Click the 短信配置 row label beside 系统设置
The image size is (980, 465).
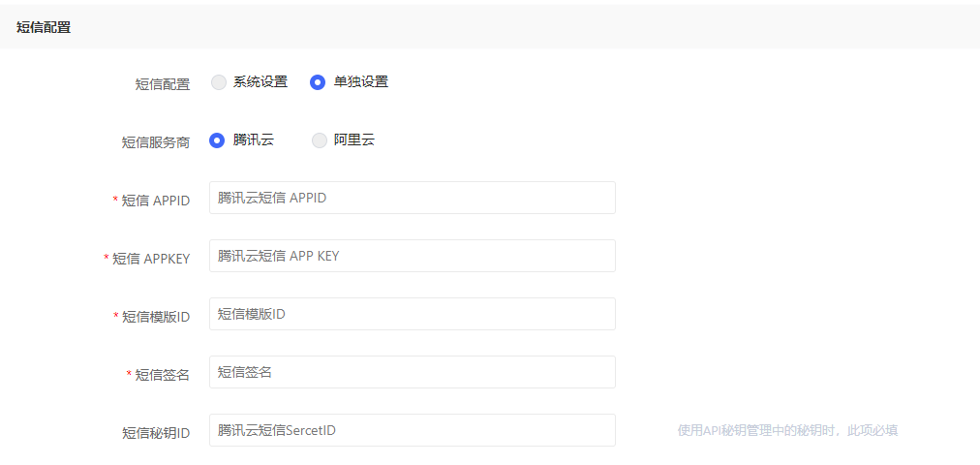pos(162,84)
